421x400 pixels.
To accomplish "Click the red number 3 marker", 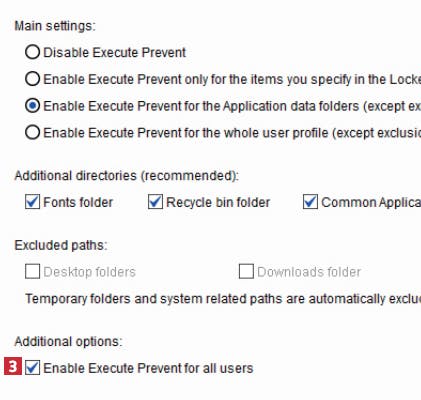I will (x=13, y=366).
